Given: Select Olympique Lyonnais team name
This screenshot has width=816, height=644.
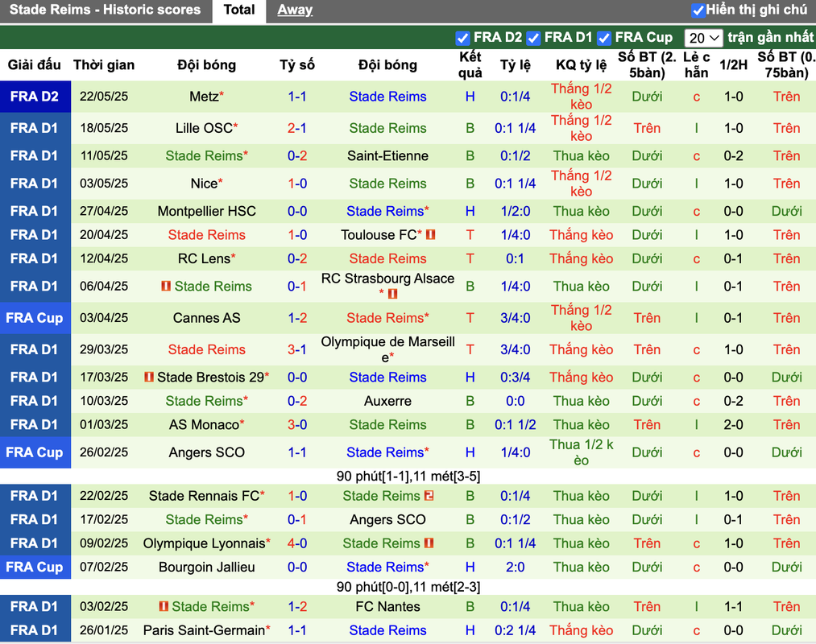Looking at the screenshot, I should tap(204, 543).
